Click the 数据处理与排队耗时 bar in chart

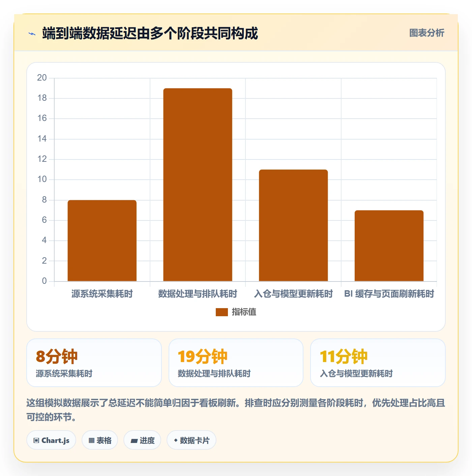point(198,185)
